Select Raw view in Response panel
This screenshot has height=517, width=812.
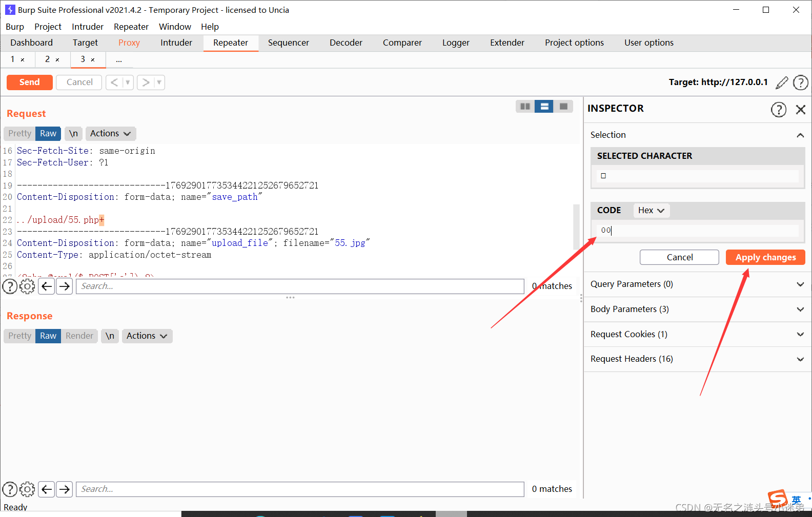coord(48,336)
